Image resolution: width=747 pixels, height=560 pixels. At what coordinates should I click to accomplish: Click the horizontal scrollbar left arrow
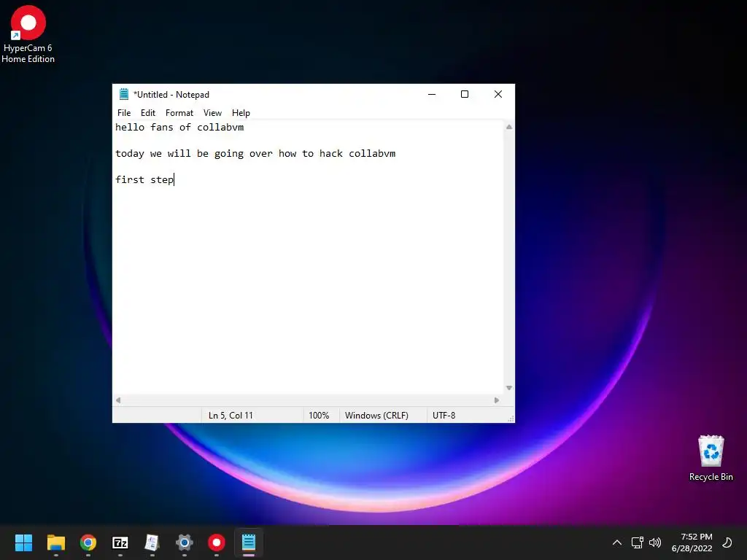pyautogui.click(x=118, y=400)
